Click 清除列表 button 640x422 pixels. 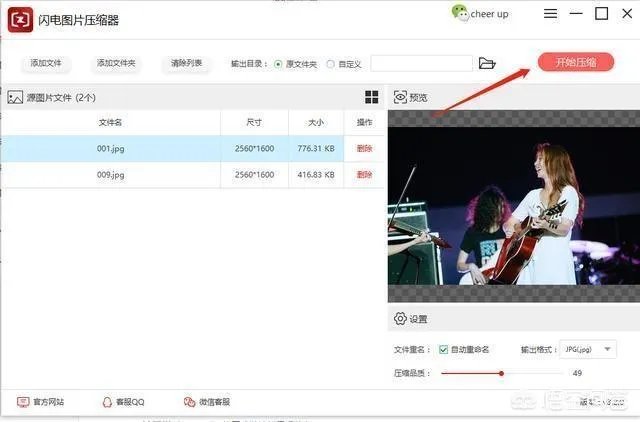pos(186,63)
